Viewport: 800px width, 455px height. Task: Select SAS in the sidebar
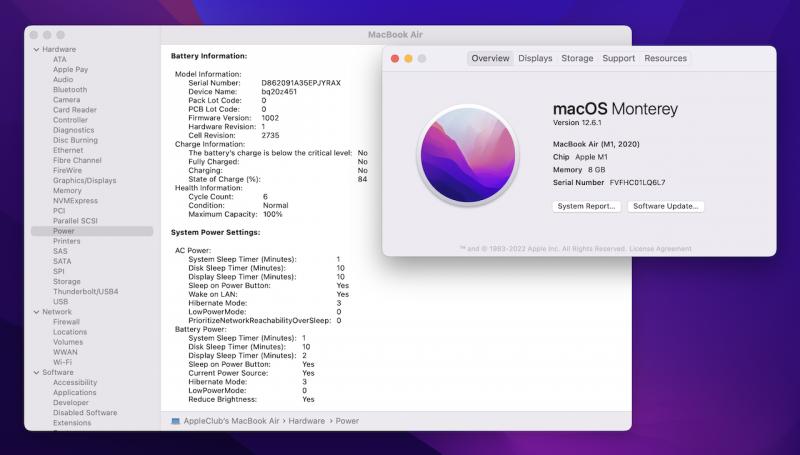tap(60, 251)
